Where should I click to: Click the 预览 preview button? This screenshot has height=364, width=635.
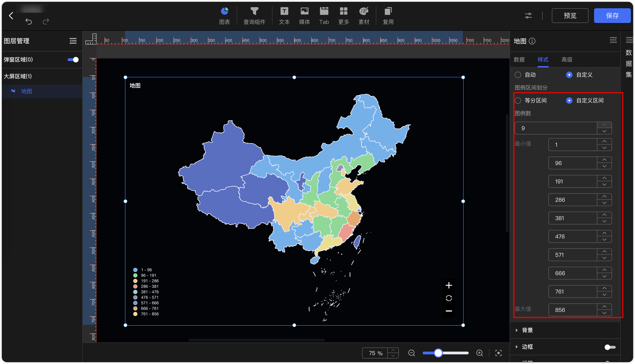[x=570, y=16]
